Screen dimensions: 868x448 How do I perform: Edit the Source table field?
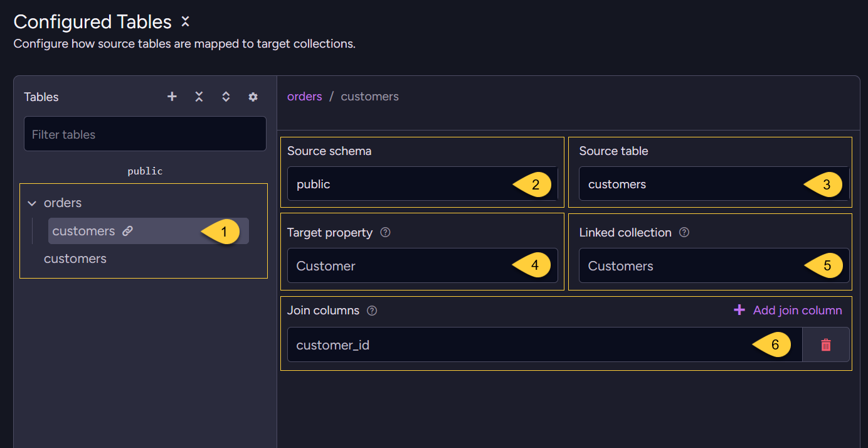714,184
